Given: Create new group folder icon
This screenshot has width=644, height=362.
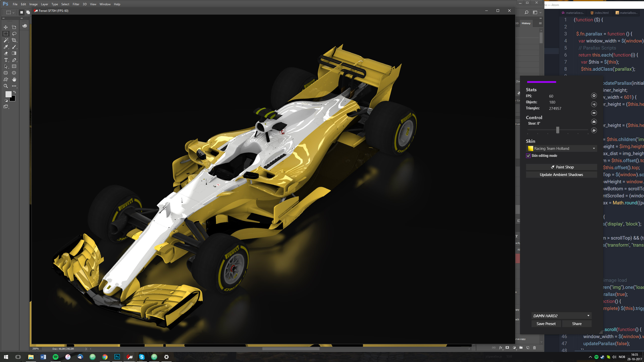Looking at the screenshot, I should pyautogui.click(x=521, y=348).
